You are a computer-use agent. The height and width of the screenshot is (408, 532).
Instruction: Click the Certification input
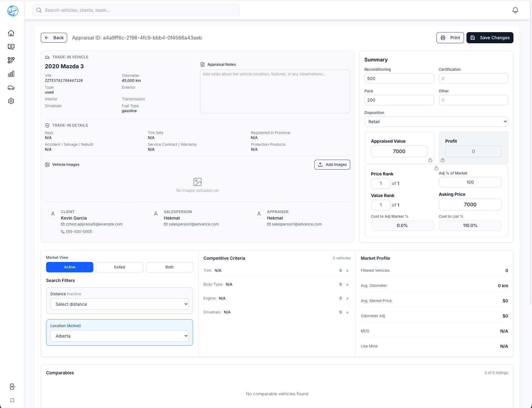point(474,78)
